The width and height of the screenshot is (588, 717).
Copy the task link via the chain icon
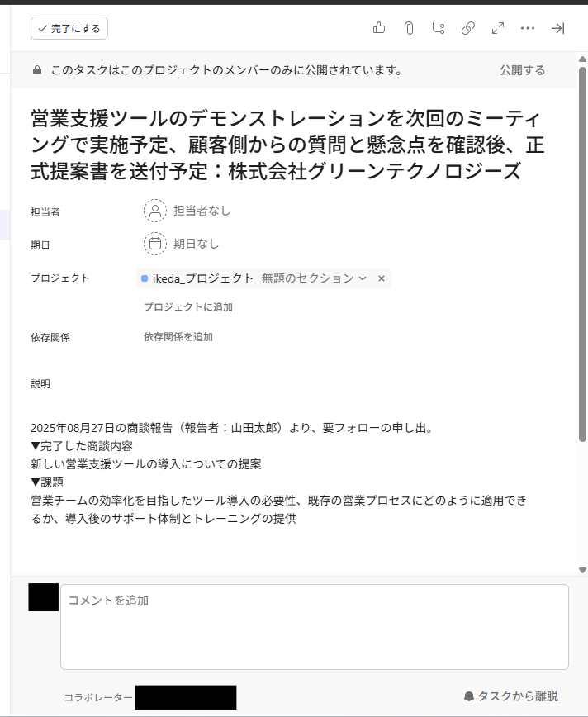(467, 28)
